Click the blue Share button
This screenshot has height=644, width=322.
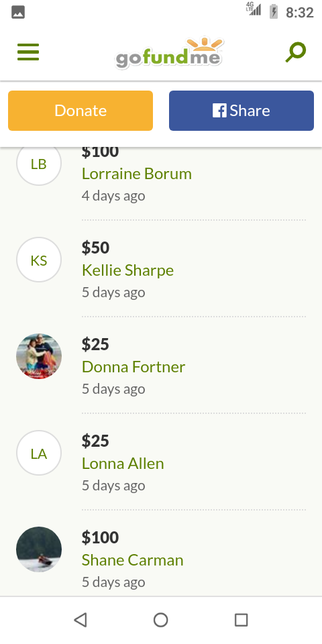click(241, 111)
